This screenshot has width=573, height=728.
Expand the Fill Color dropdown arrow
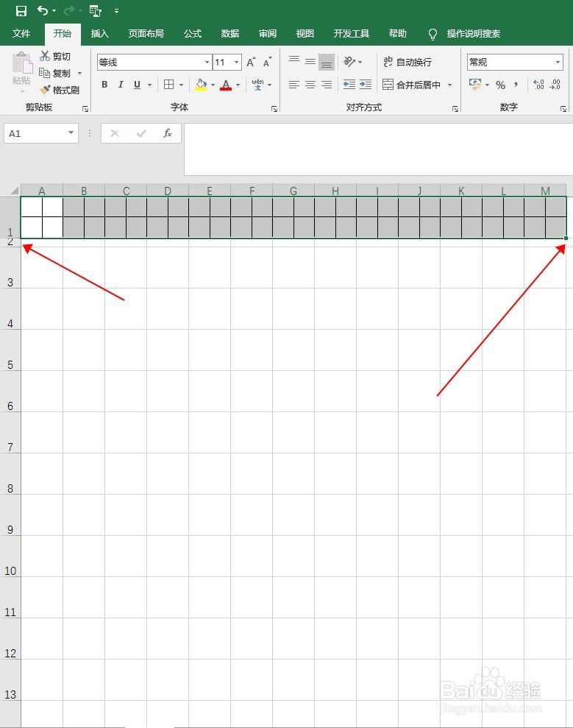click(x=213, y=85)
